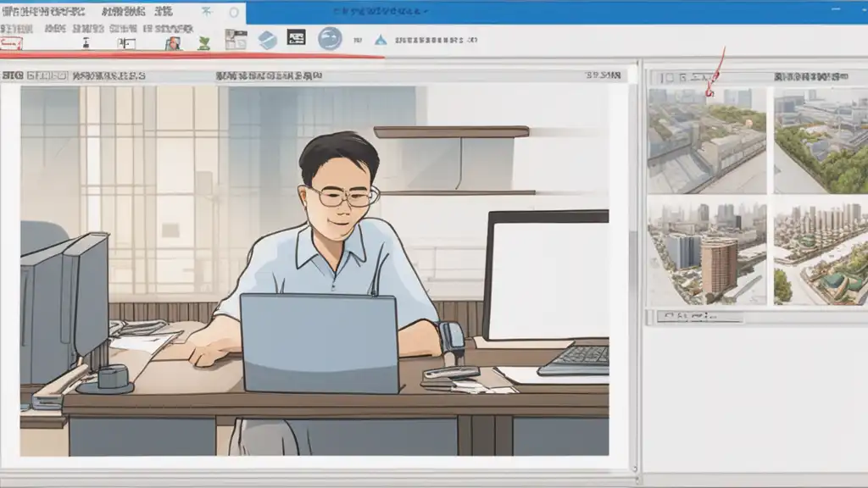Select the blue triangle toolbar icon
The height and width of the screenshot is (488, 868).
(x=381, y=40)
